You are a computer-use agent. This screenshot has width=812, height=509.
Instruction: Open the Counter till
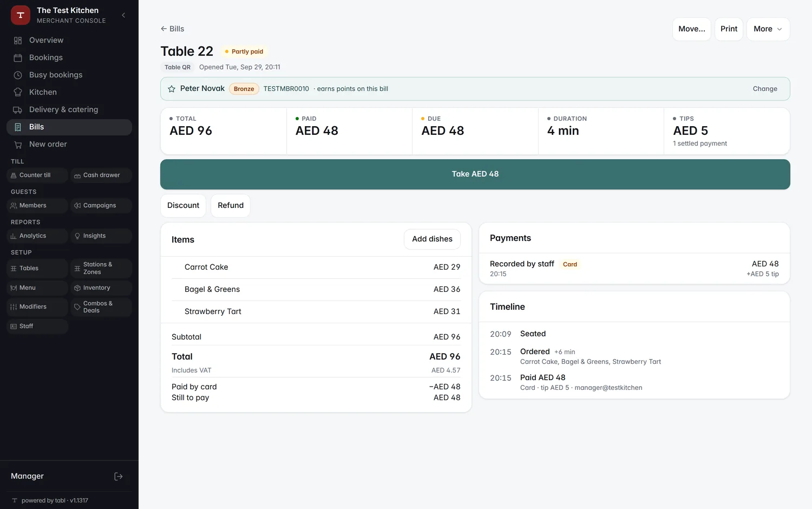[37, 175]
